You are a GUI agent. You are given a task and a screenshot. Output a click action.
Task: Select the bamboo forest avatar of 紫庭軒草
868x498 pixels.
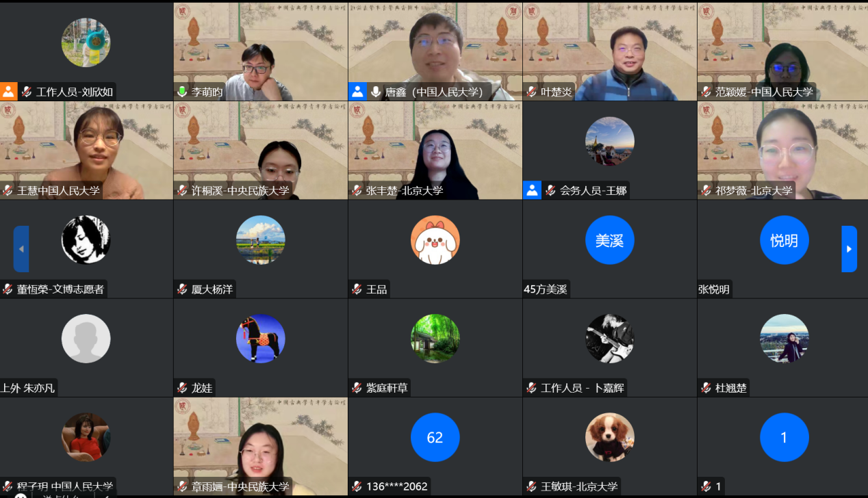click(435, 339)
